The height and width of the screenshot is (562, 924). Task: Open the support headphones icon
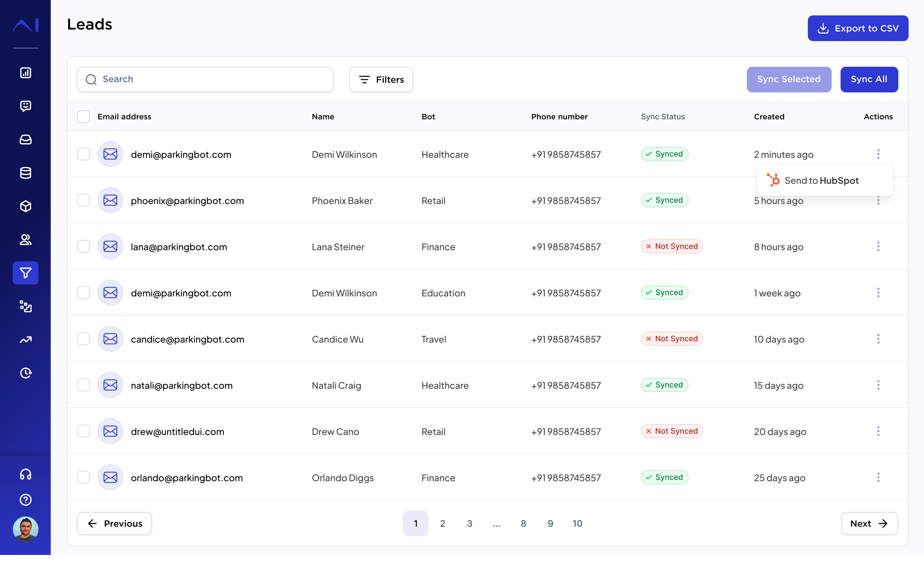pyautogui.click(x=25, y=474)
